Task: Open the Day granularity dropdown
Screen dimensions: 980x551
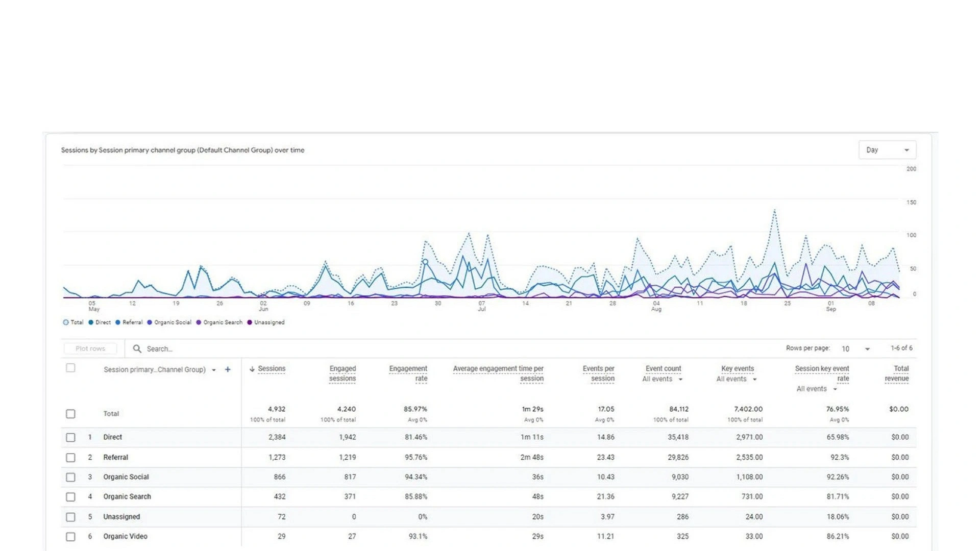Action: [887, 150]
